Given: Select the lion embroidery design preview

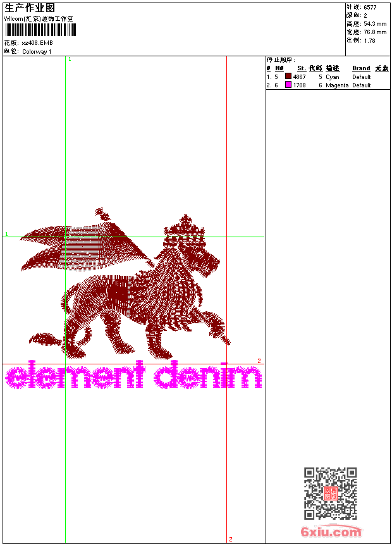Looking at the screenshot, I should (126, 283).
